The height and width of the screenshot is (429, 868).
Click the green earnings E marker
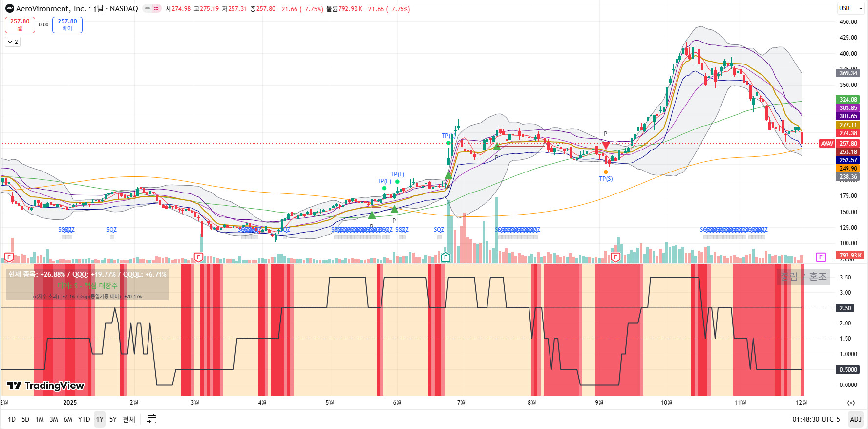[x=445, y=257]
